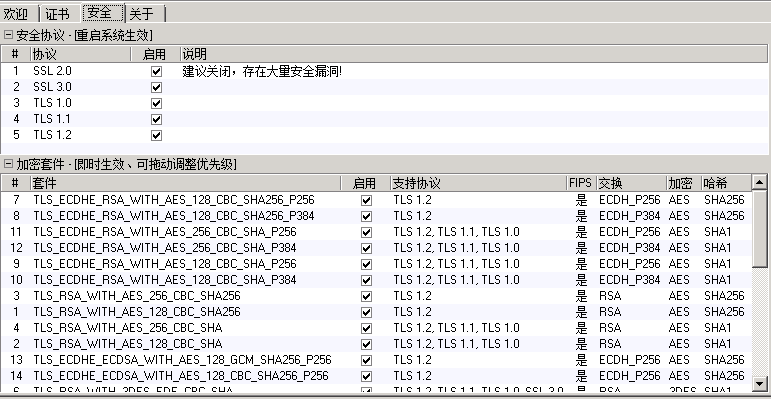Click the cipher list scroll down arrow
The width and height of the screenshot is (771, 399).
[x=759, y=382]
